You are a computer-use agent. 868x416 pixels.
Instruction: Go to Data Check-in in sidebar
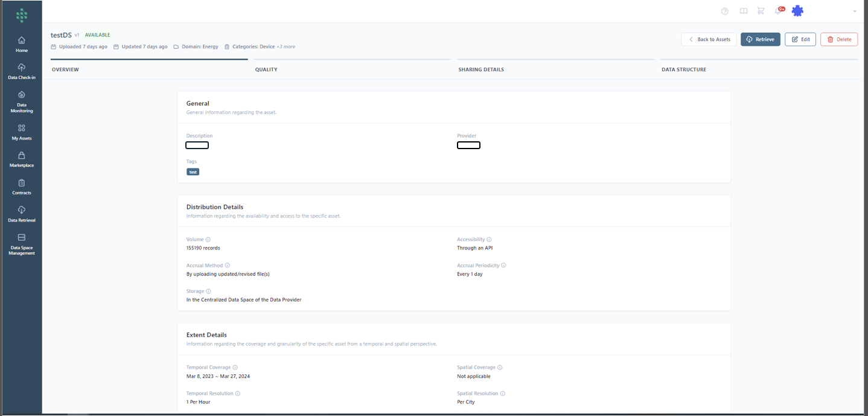click(x=21, y=71)
